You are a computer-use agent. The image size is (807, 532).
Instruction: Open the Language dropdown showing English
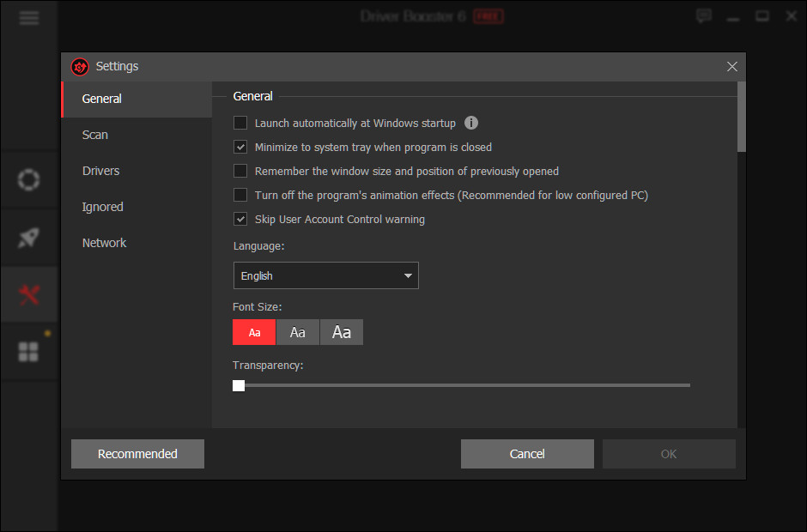pyautogui.click(x=325, y=275)
